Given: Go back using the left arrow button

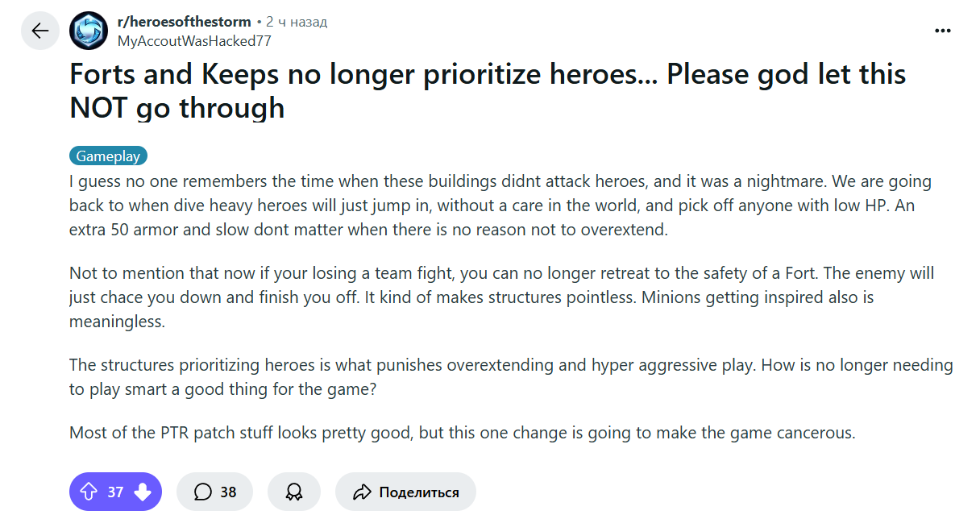Looking at the screenshot, I should (40, 31).
